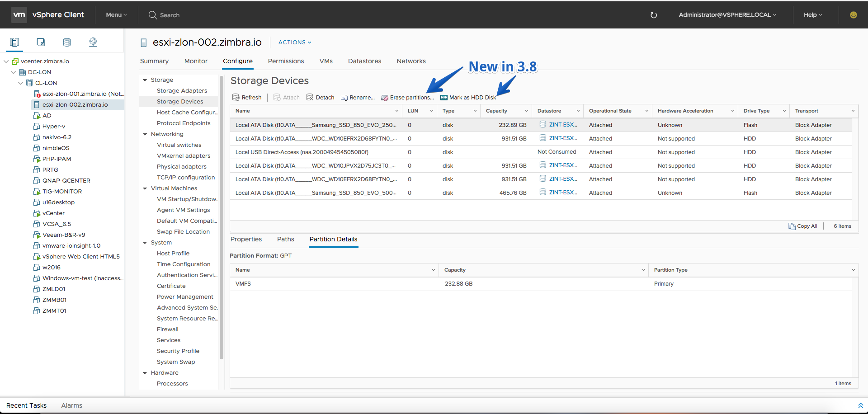
Task: Click the Copy All link
Action: pos(807,226)
